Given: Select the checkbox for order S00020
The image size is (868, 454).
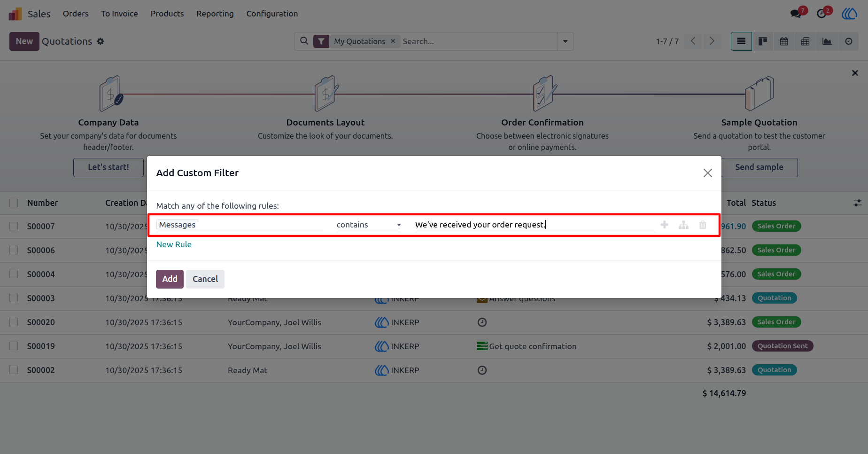Looking at the screenshot, I should click(x=14, y=322).
